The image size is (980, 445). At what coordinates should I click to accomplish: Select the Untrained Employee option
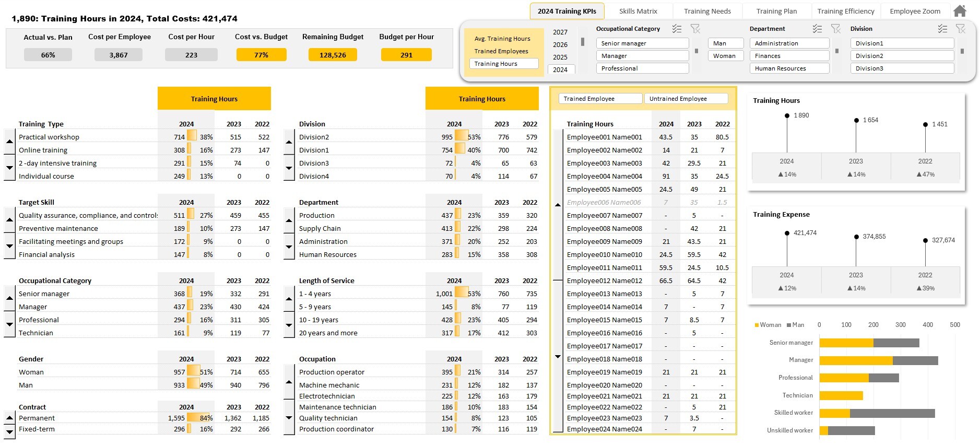tap(686, 99)
